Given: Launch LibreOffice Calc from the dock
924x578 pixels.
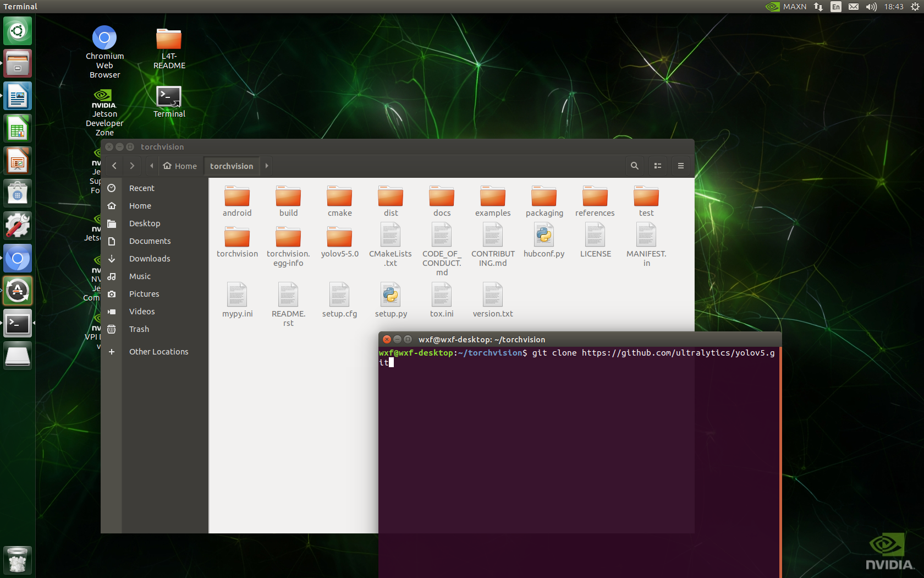Looking at the screenshot, I should 17,128.
